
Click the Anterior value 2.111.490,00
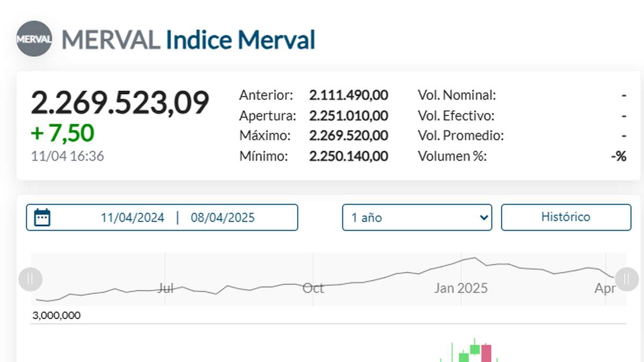point(349,95)
